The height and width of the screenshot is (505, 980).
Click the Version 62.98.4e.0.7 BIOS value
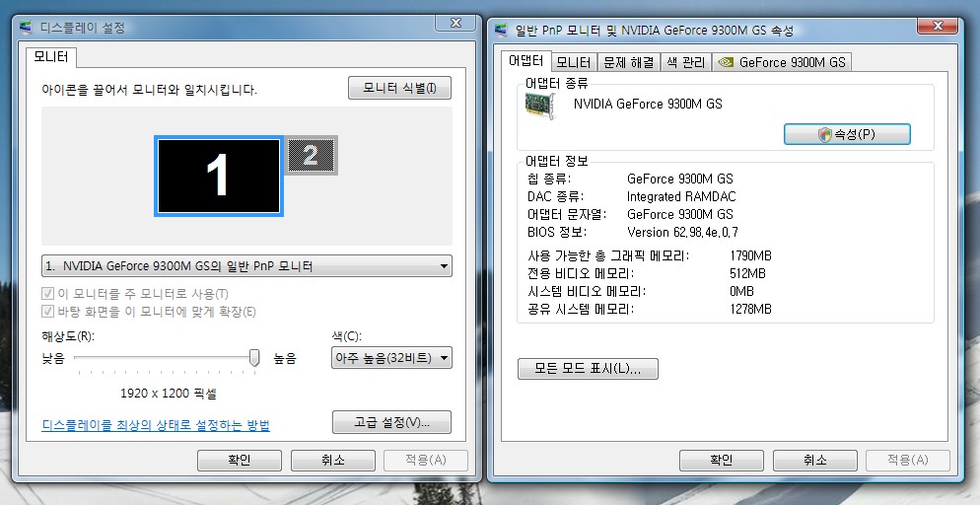[682, 232]
